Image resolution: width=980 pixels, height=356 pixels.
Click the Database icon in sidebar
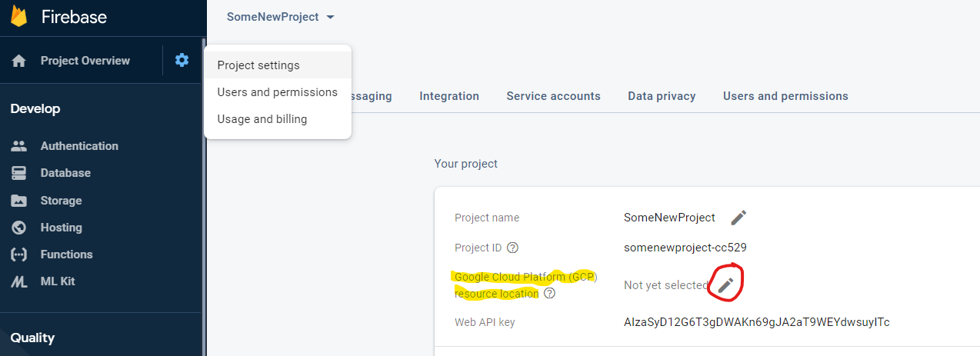[x=19, y=173]
